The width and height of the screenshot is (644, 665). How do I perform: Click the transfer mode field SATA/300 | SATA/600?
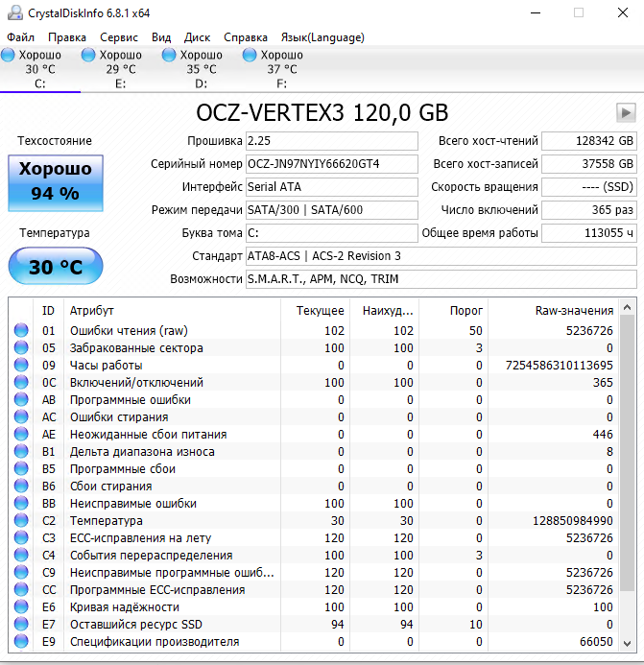(x=332, y=210)
